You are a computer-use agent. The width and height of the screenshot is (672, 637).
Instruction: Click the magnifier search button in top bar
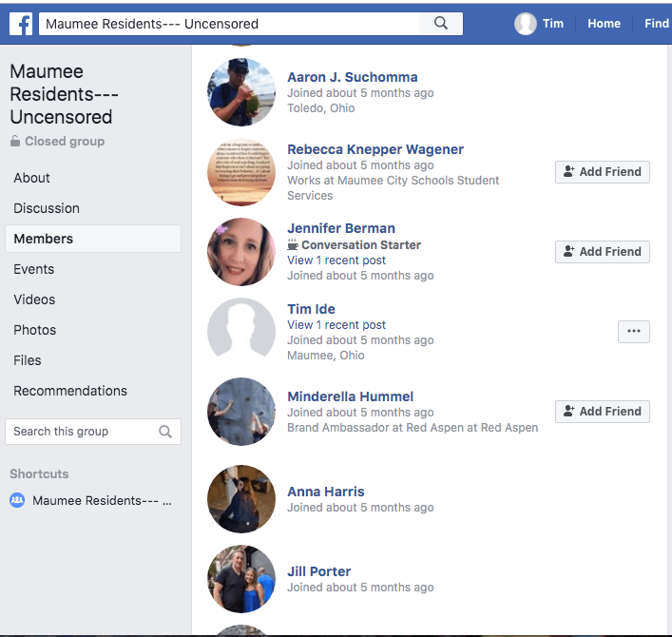(x=441, y=24)
